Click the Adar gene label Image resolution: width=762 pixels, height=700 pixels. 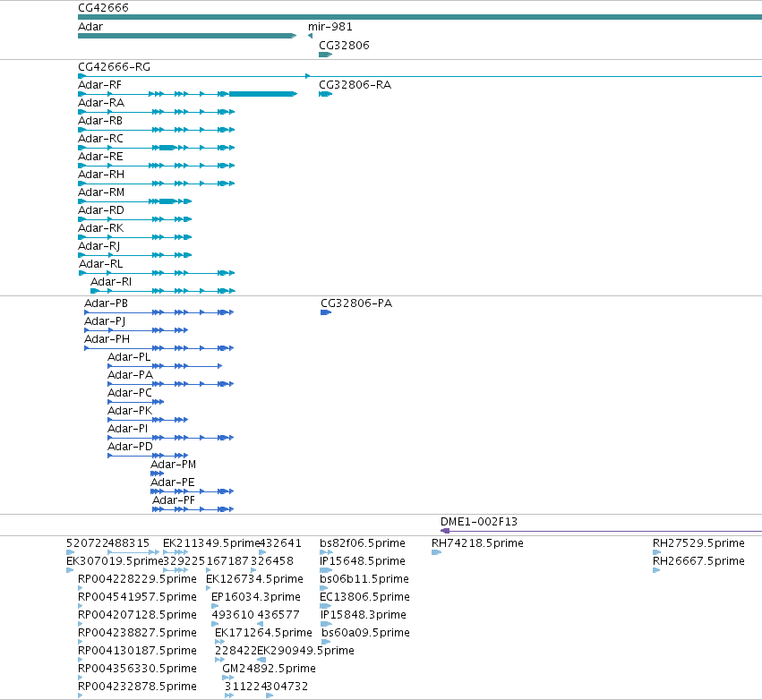pos(90,27)
